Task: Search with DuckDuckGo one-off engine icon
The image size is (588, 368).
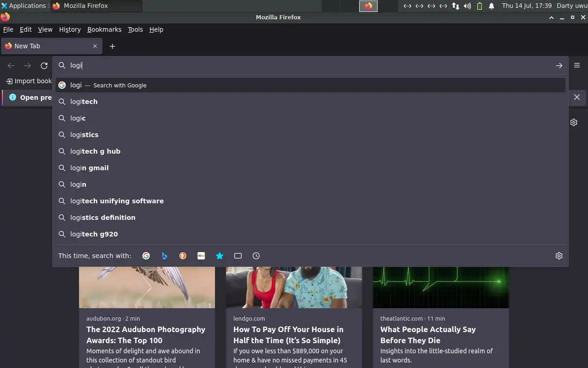Action: point(183,256)
